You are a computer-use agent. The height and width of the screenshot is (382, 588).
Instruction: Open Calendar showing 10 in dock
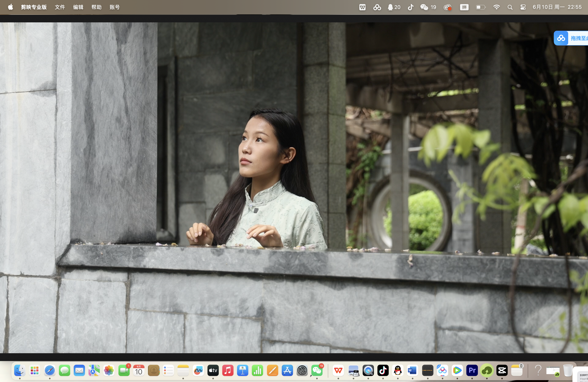point(139,371)
